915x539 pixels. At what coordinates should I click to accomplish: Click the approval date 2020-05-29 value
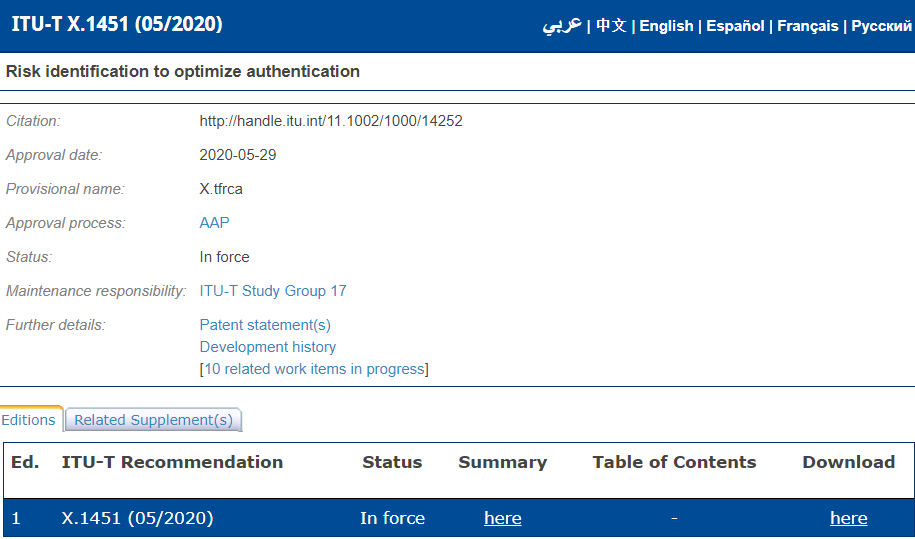[238, 155]
